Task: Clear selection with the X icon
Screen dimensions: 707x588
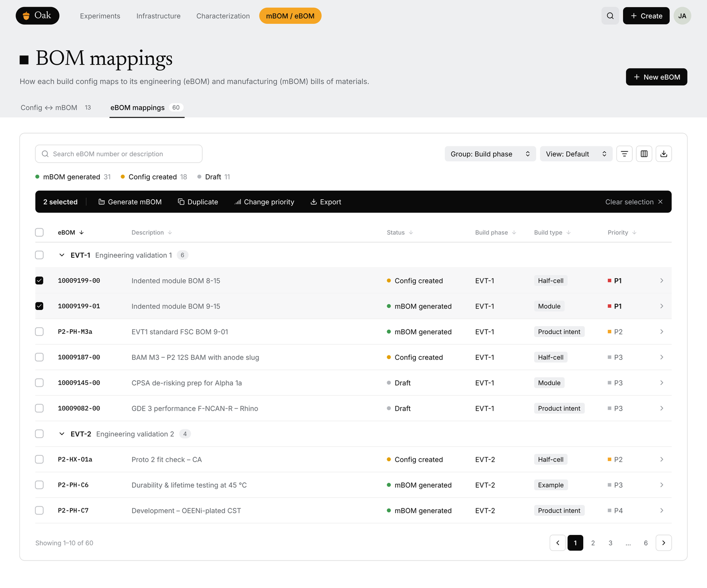Action: pos(661,202)
